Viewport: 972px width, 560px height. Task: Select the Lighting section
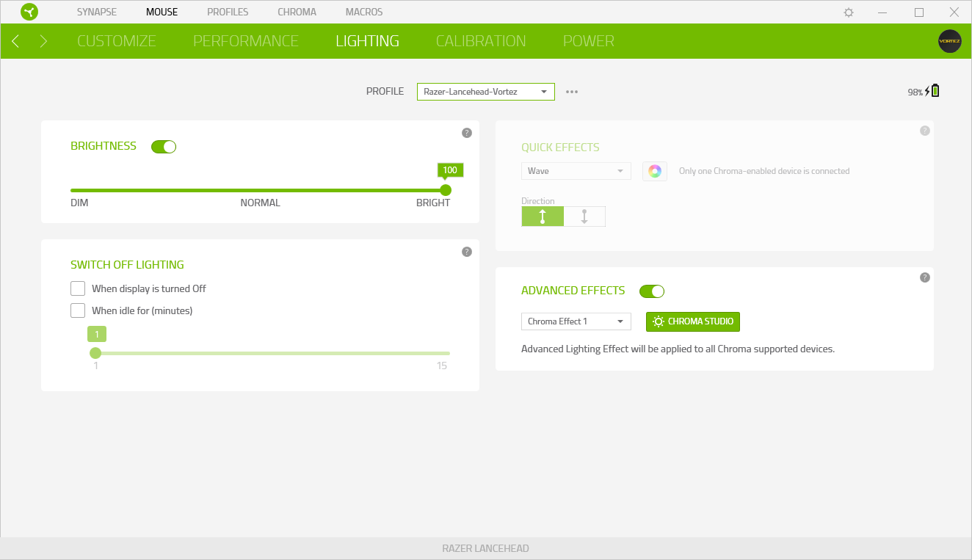coord(367,41)
